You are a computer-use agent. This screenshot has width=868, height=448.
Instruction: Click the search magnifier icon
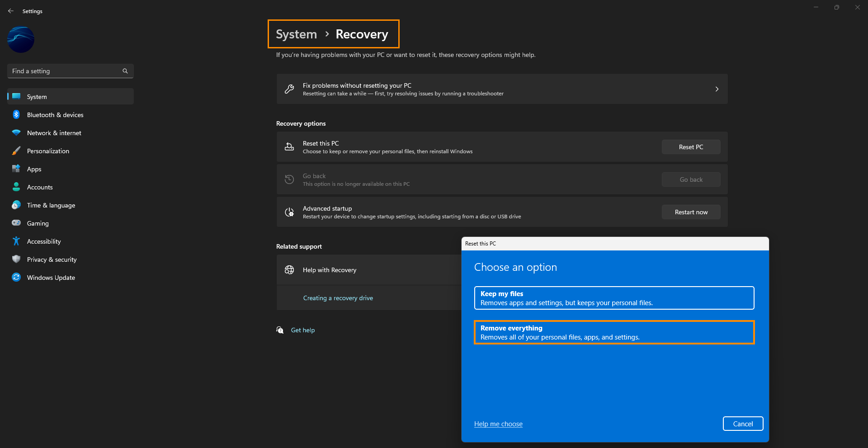coord(125,71)
